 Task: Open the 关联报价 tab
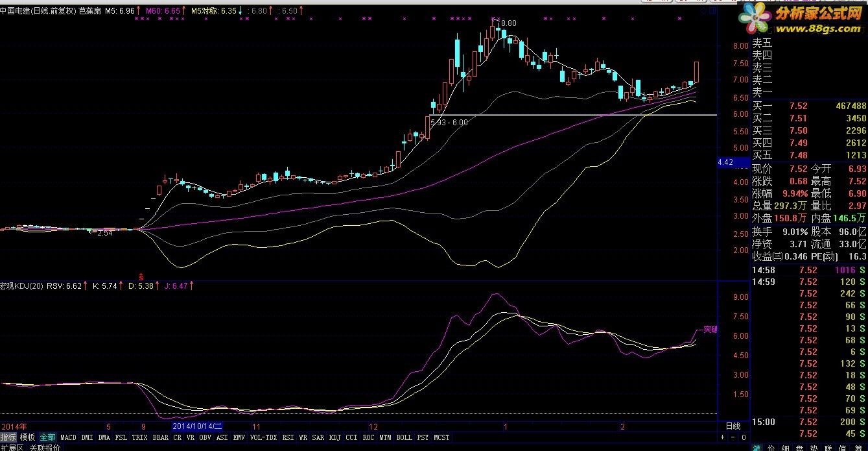pyautogui.click(x=45, y=448)
